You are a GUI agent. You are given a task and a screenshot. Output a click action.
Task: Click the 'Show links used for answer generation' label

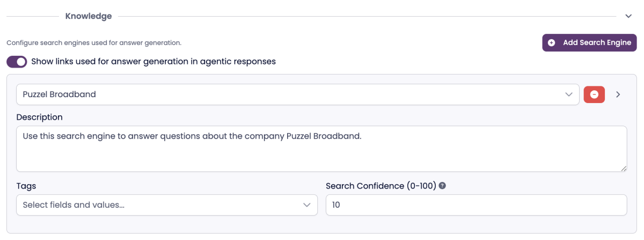coord(153,62)
